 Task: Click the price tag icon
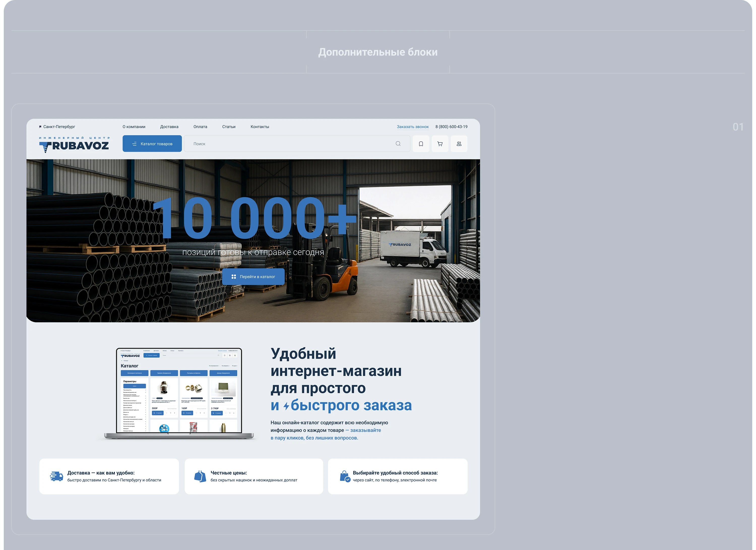coord(200,476)
